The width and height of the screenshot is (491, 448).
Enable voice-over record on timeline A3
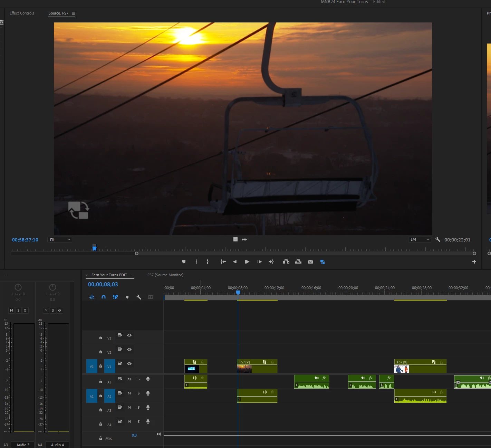[148, 407]
